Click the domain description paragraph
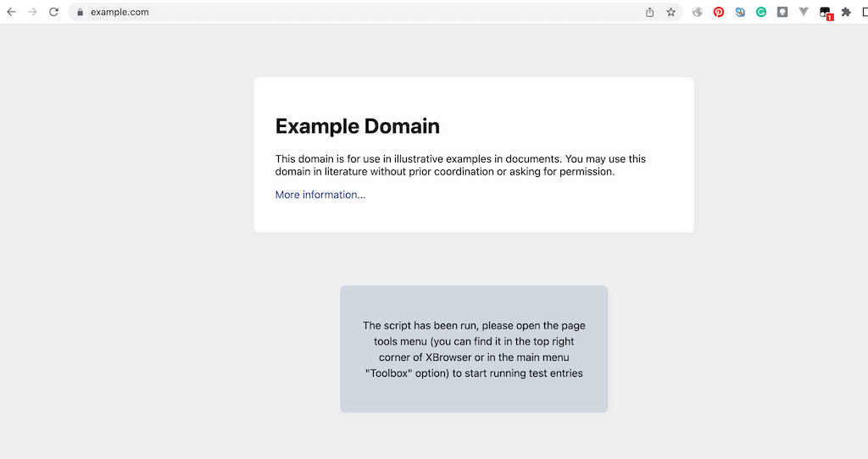The width and height of the screenshot is (868, 459). [460, 165]
